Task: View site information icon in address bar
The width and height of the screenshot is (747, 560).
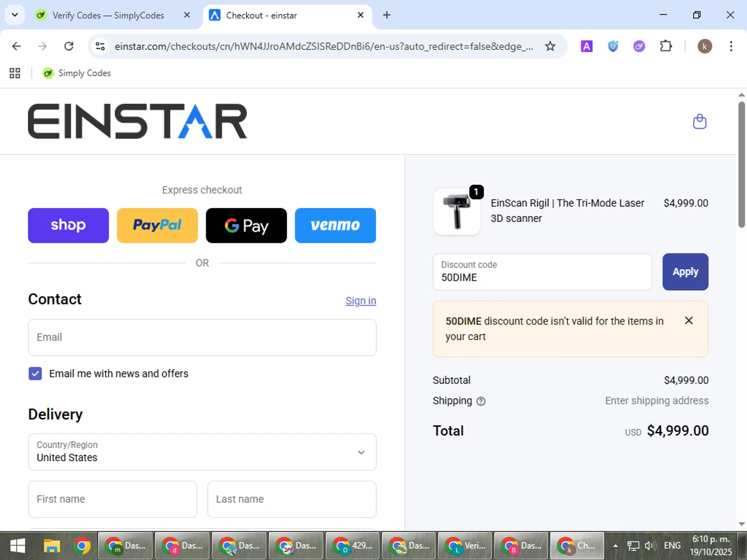Action: click(x=100, y=46)
